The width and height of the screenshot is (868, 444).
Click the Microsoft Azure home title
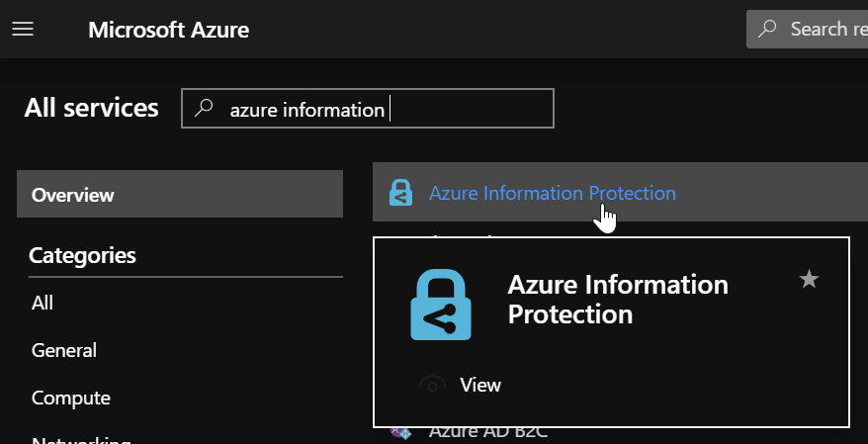tap(168, 30)
